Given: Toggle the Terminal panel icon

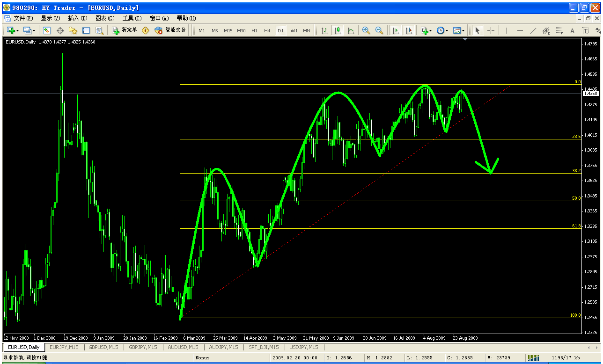Looking at the screenshot, I should point(86,30).
